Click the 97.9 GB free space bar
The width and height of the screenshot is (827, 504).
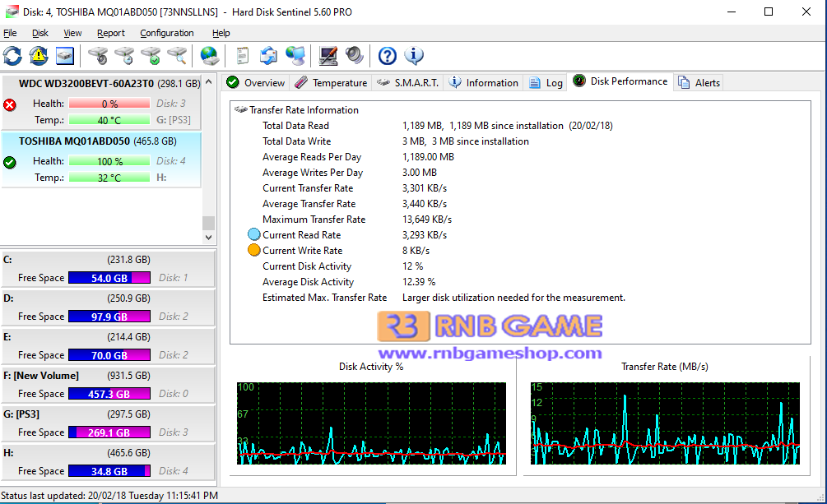pyautogui.click(x=109, y=317)
